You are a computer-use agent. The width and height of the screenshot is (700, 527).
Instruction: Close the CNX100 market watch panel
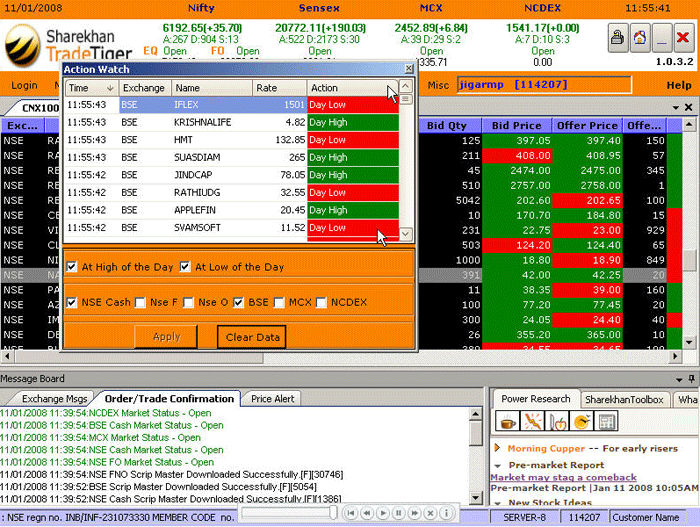(x=688, y=107)
